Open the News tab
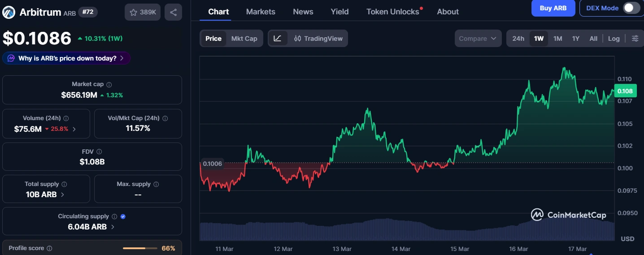This screenshot has height=255, width=644. click(x=303, y=12)
